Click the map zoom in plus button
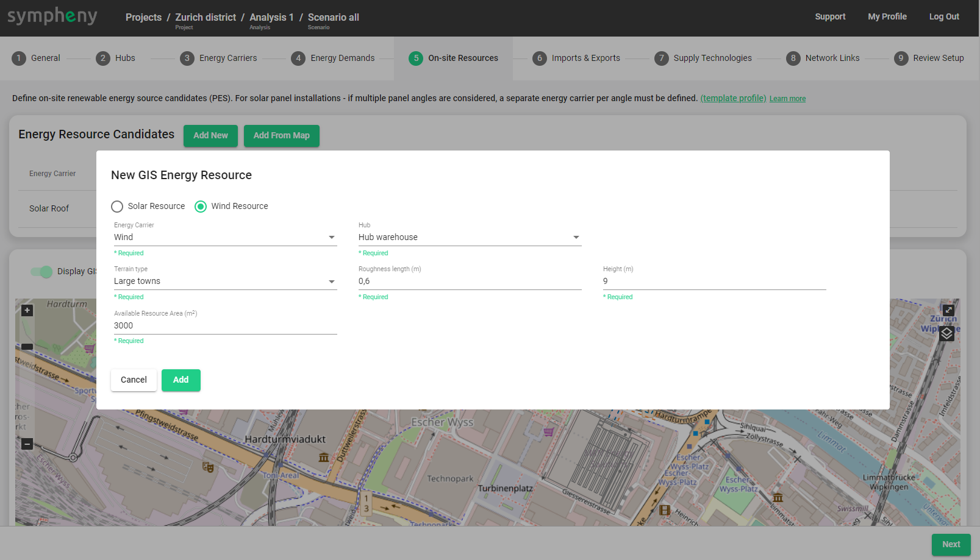980x560 pixels. [27, 310]
